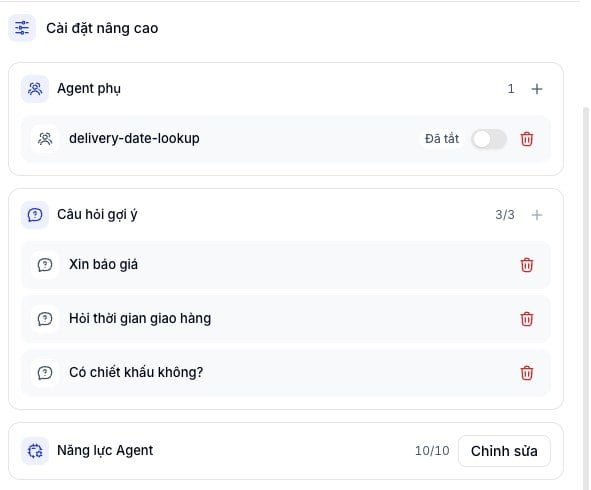Viewport: 591px width, 490px height.
Task: Click the Agent phụ section icon
Action: tap(35, 89)
